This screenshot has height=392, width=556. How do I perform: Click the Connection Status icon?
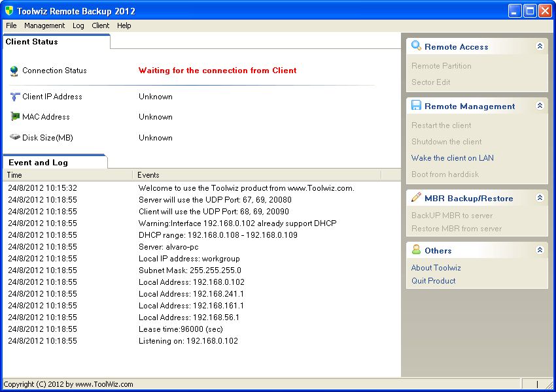(14, 70)
